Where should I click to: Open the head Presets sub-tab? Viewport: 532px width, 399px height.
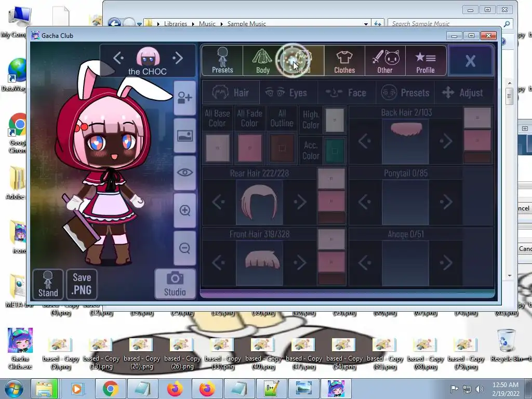coord(405,92)
